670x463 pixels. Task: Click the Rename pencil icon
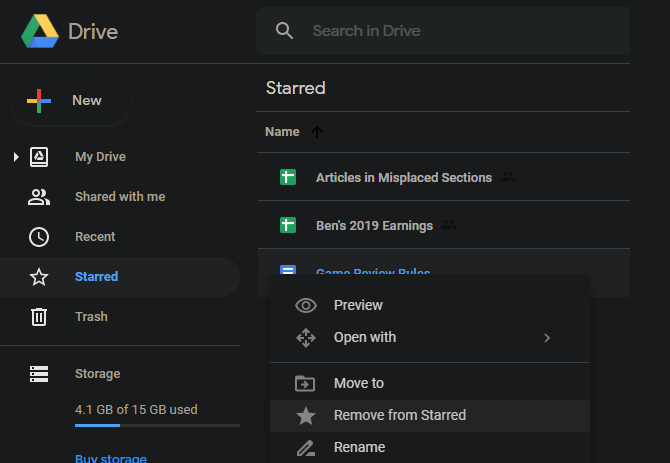click(306, 447)
